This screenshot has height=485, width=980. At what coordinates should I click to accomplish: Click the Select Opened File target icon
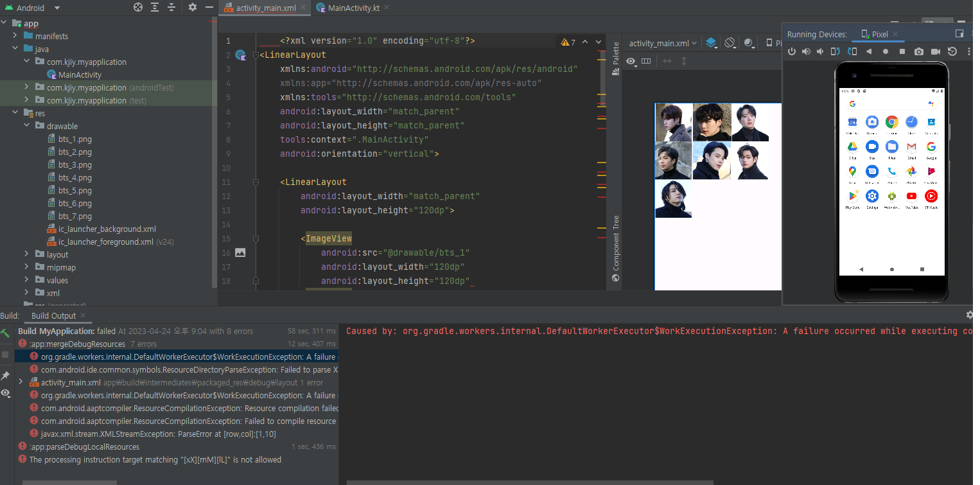(137, 8)
